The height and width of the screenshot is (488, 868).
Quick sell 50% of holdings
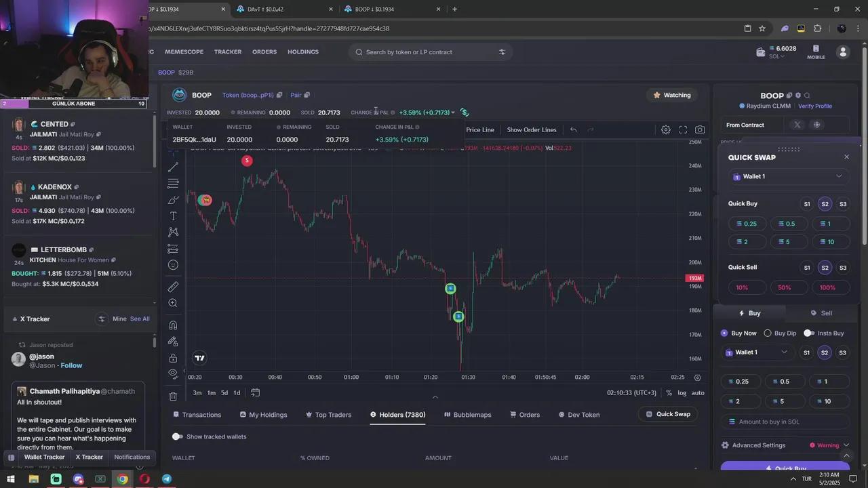pos(785,287)
